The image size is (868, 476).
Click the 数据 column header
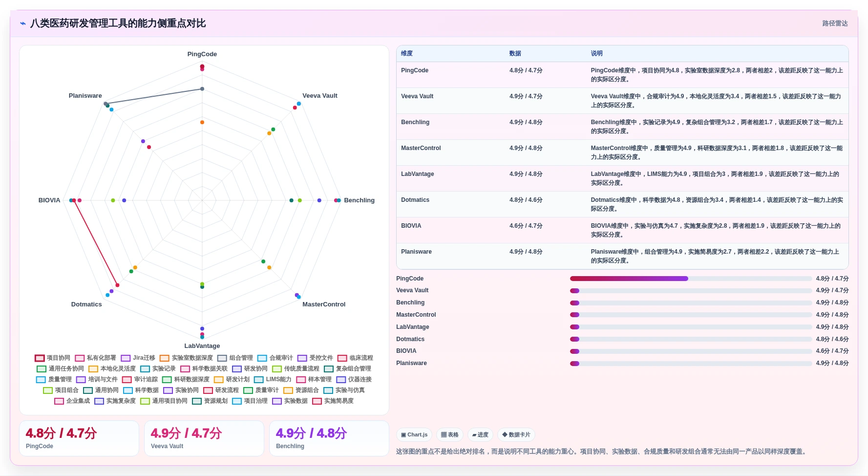[x=515, y=53]
